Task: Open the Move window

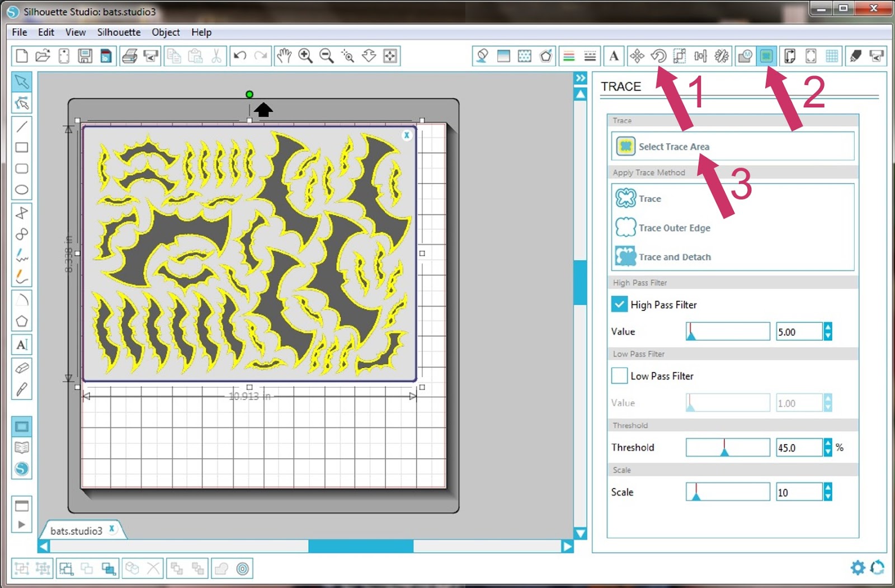Action: pos(637,56)
